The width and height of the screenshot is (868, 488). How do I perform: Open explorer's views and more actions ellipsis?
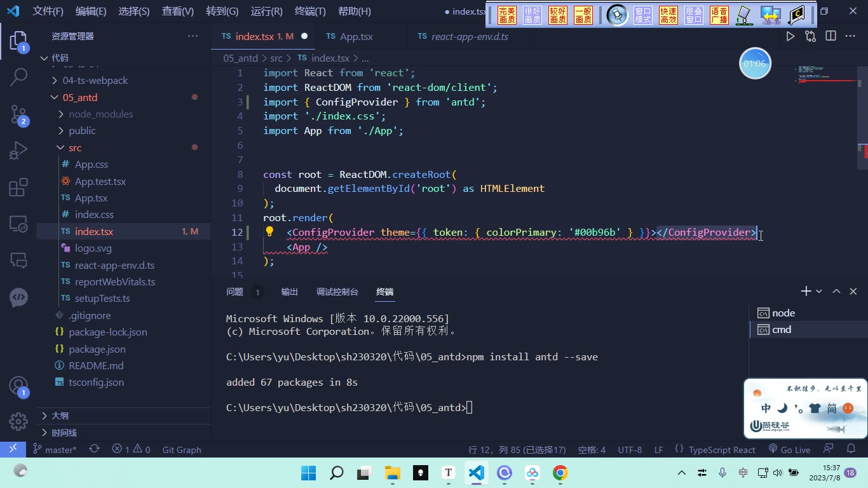(x=193, y=36)
